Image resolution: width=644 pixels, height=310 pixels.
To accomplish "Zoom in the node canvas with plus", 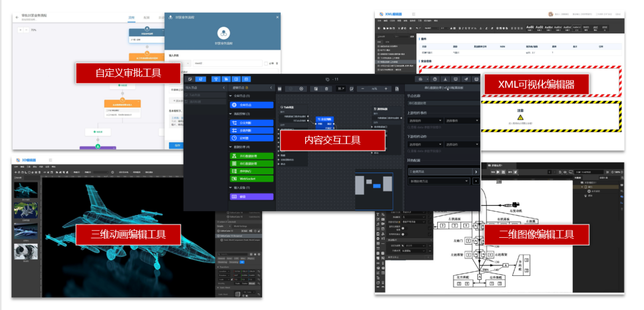I will (386, 89).
